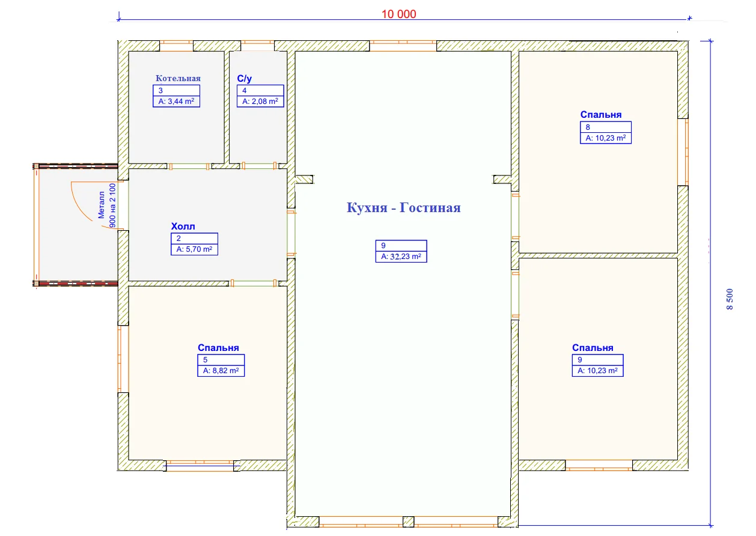Select the room number 8 box
The image size is (756, 536).
tap(605, 127)
